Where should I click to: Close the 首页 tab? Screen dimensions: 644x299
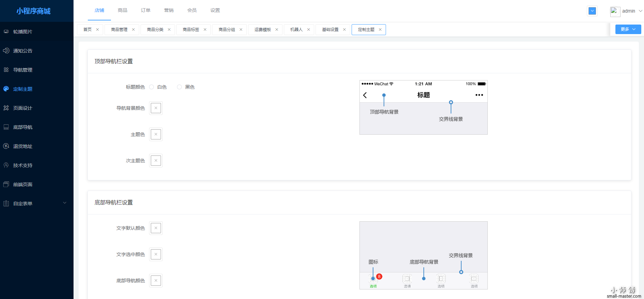[97, 30]
